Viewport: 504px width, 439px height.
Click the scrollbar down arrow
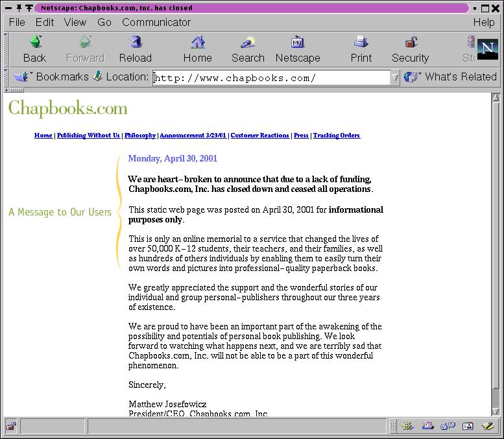pyautogui.click(x=496, y=411)
